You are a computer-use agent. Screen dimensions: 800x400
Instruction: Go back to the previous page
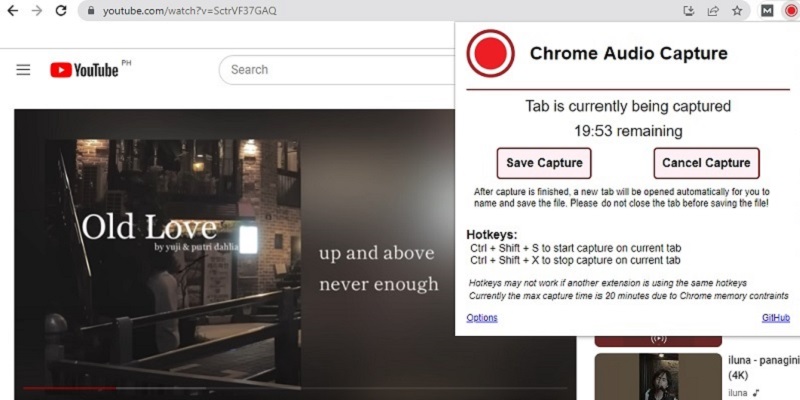pyautogui.click(x=12, y=11)
